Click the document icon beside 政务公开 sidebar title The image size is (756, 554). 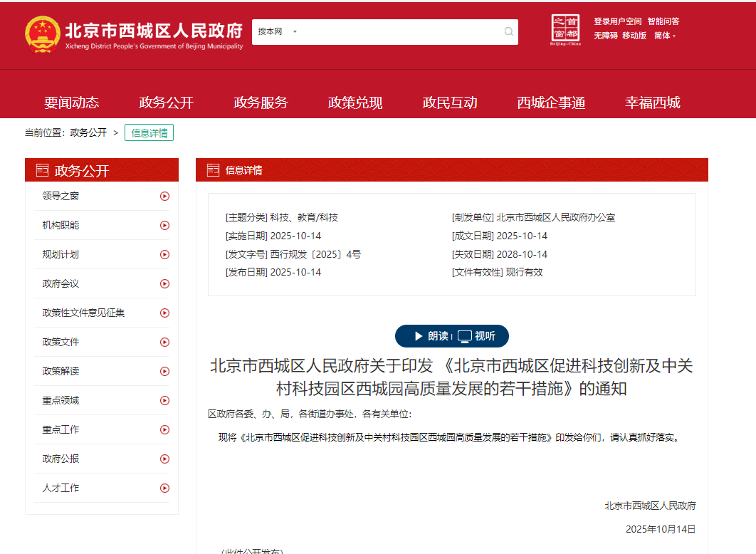(41, 169)
